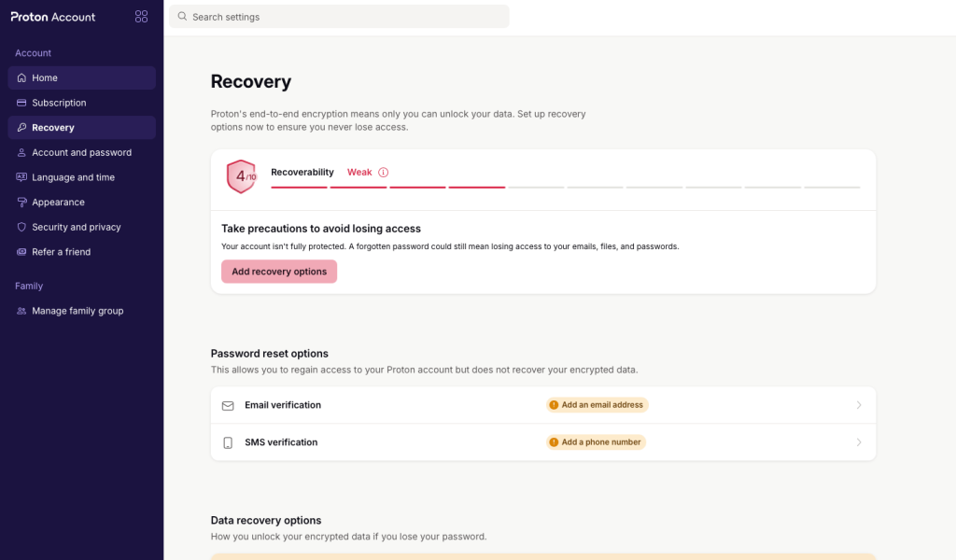Click the Add recovery options button
The width and height of the screenshot is (956, 560).
[279, 272]
